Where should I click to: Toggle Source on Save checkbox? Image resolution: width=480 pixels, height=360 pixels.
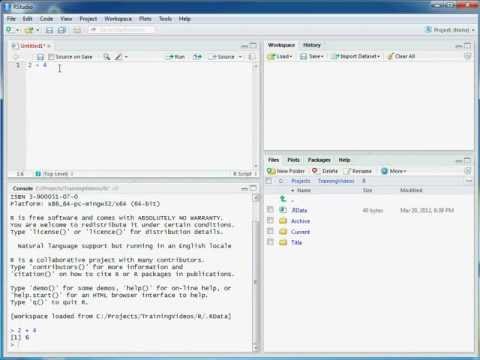pyautogui.click(x=51, y=57)
